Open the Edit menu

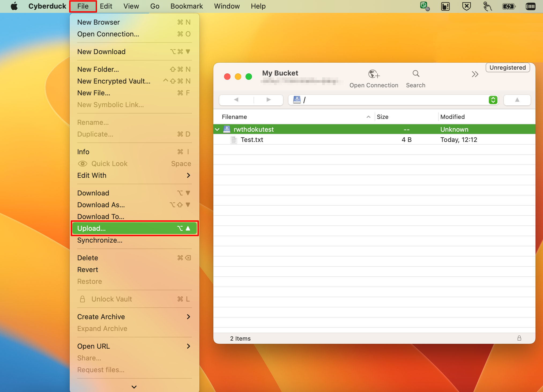pyautogui.click(x=106, y=6)
